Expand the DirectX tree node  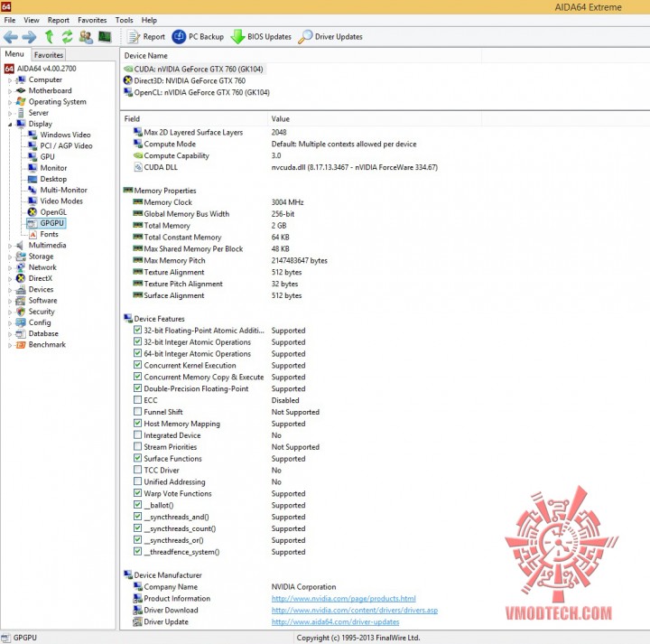pyautogui.click(x=10, y=279)
